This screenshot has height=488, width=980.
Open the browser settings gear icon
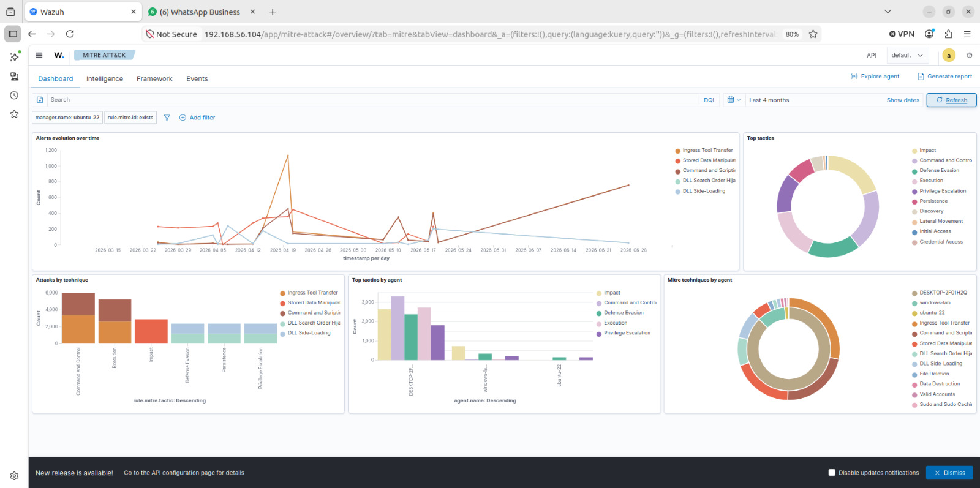pyautogui.click(x=14, y=476)
